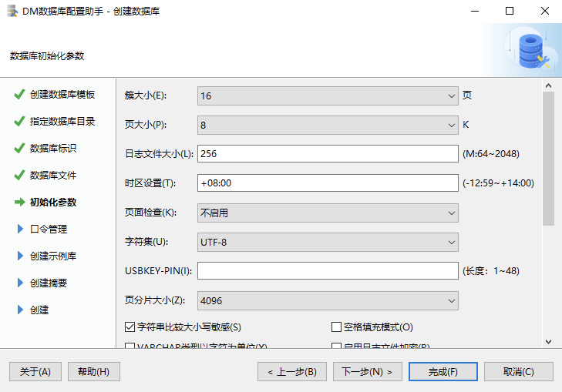
Task: Click the 完成(F) finish button
Action: pyautogui.click(x=443, y=372)
